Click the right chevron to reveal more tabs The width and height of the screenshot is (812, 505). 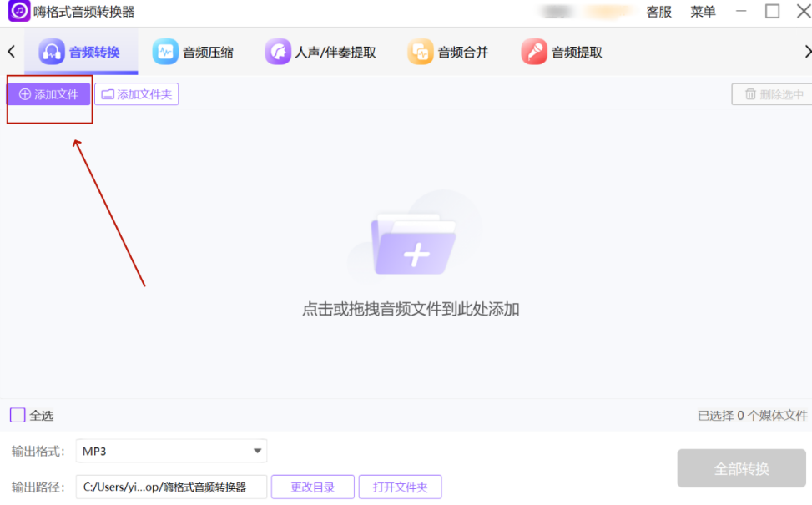click(804, 51)
